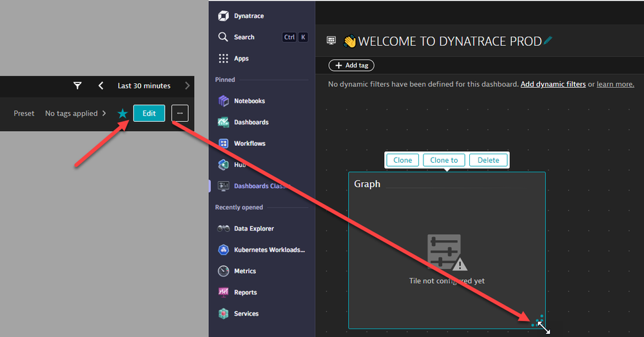Click the Clone to button

click(444, 160)
